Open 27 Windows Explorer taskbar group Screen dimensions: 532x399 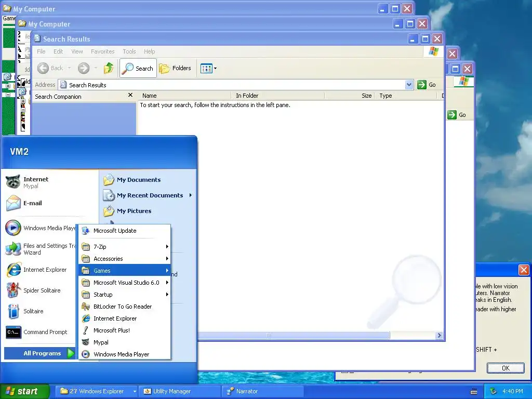pos(97,391)
